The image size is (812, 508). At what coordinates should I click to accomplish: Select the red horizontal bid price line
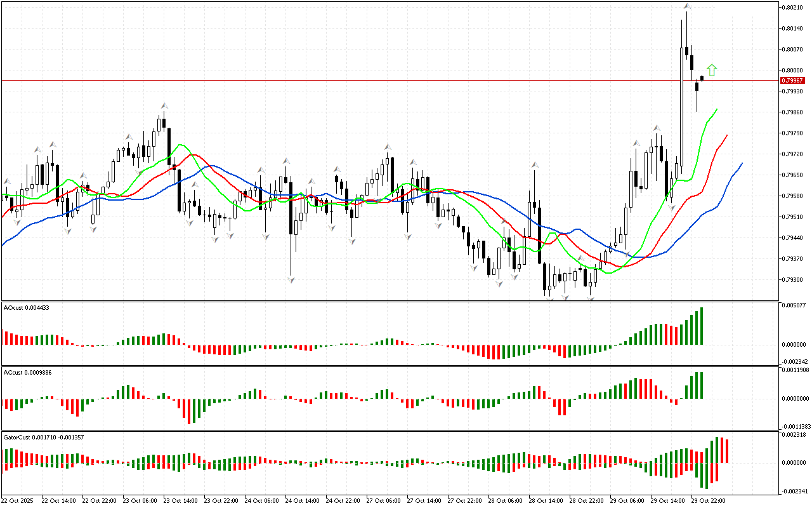tap(381, 81)
